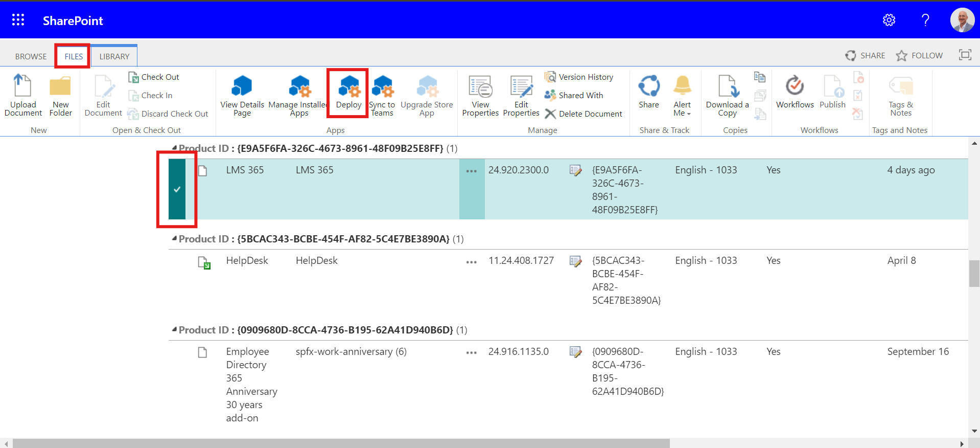The image size is (980, 448).
Task: Click the 'September 16' date cell
Action: click(x=918, y=351)
